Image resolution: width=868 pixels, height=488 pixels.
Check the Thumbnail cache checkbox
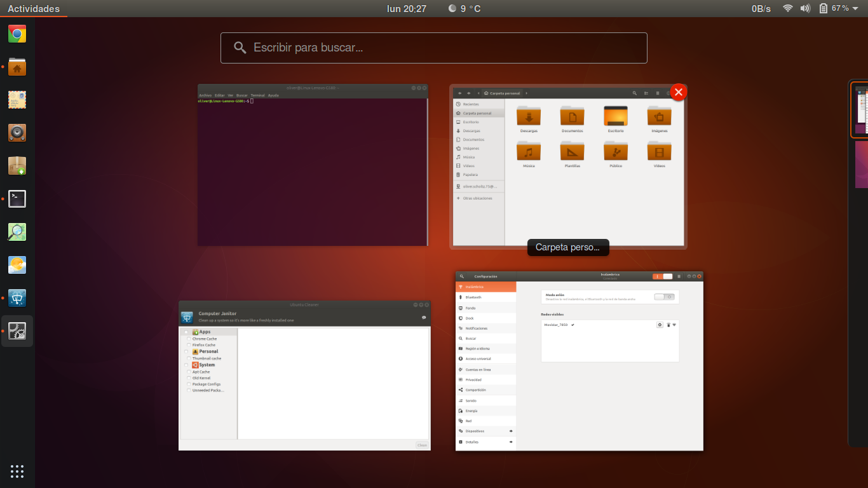coord(189,358)
